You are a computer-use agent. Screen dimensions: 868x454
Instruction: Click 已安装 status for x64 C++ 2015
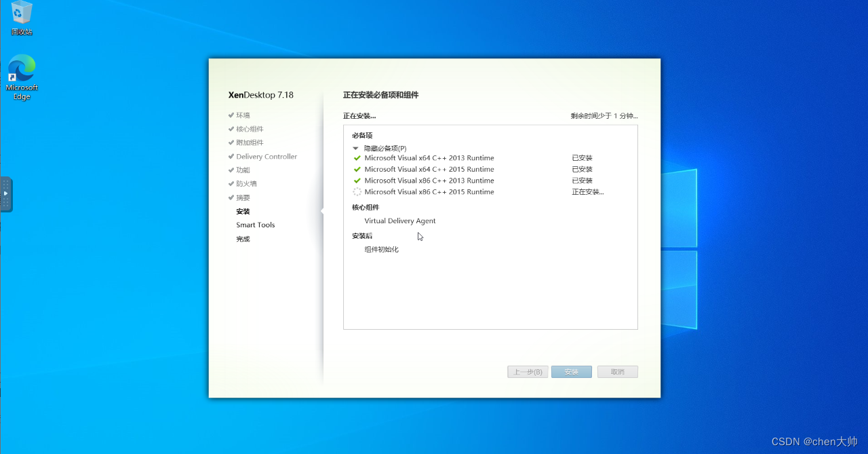point(583,170)
